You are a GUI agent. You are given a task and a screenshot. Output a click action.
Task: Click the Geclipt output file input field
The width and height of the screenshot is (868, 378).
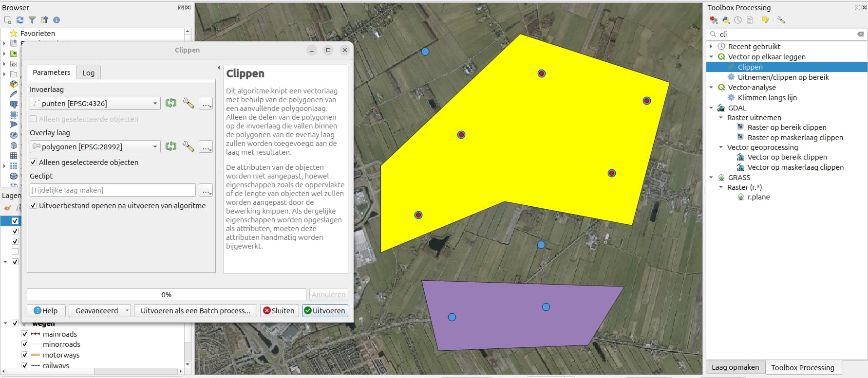pyautogui.click(x=113, y=190)
